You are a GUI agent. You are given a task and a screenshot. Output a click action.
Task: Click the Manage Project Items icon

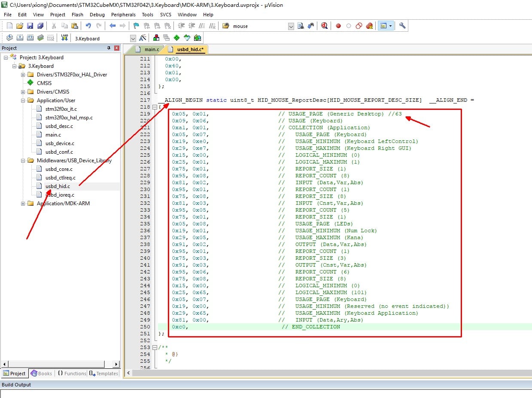156,38
